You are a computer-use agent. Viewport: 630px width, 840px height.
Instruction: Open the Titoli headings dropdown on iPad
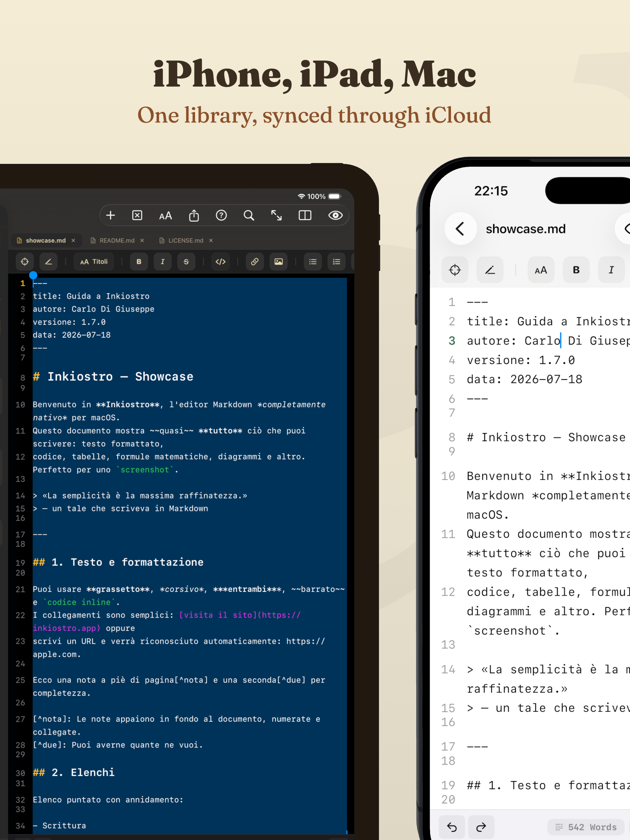[x=94, y=262]
